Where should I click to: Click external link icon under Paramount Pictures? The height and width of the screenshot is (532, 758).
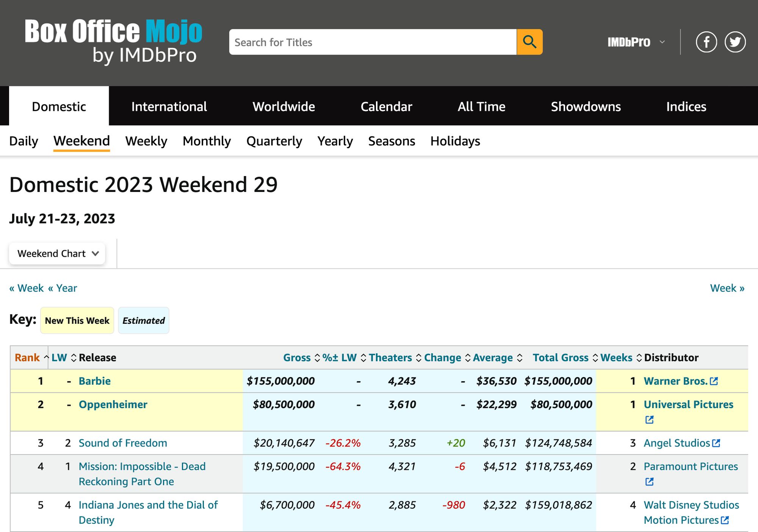649,482
